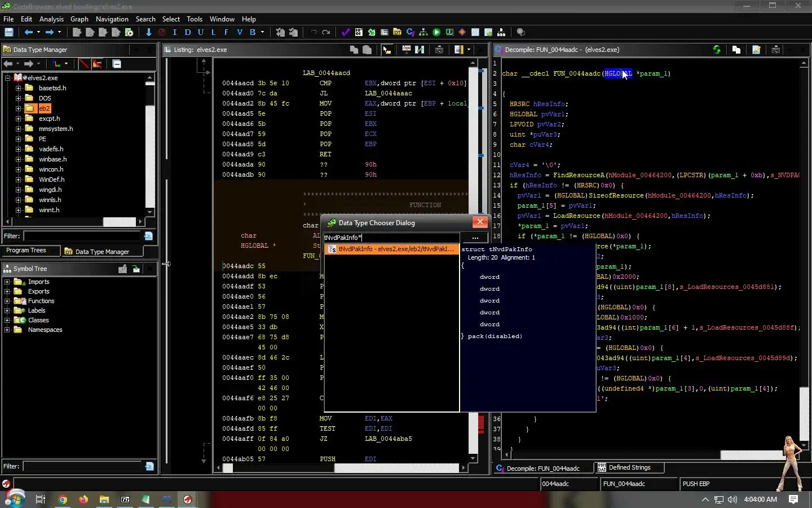This screenshot has width=812, height=508.
Task: Open the function graph toolbar icon
Action: 423,32
